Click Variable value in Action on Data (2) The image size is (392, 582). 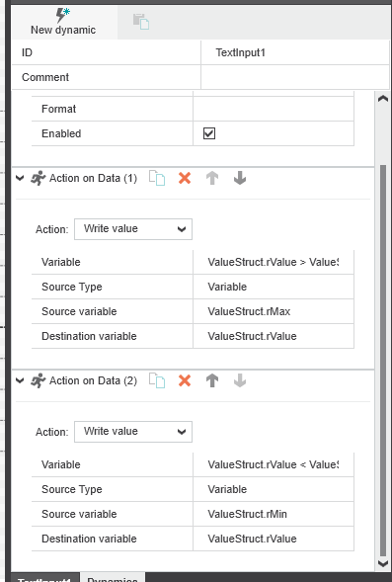[x=274, y=464]
